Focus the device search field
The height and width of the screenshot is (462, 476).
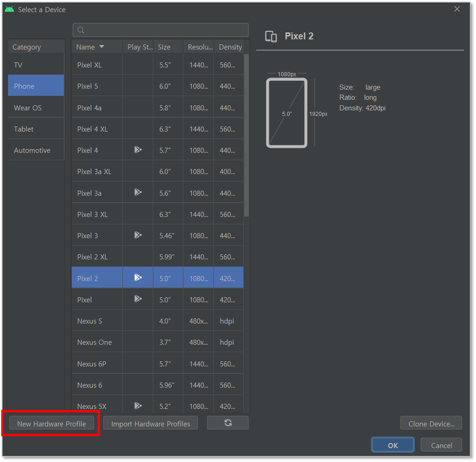click(160, 30)
